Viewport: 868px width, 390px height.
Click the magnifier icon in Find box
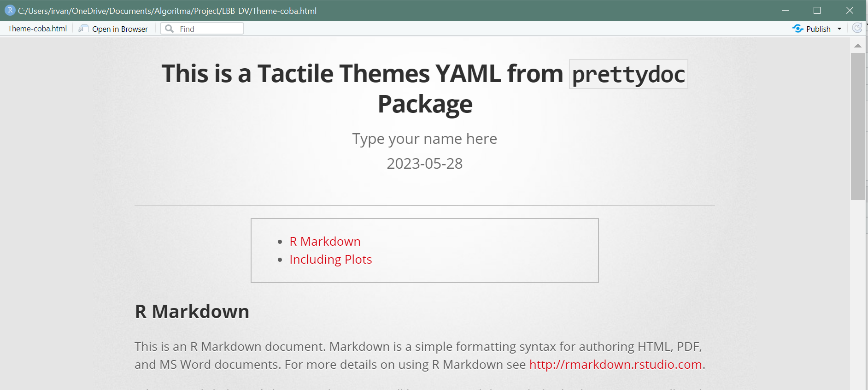point(170,29)
